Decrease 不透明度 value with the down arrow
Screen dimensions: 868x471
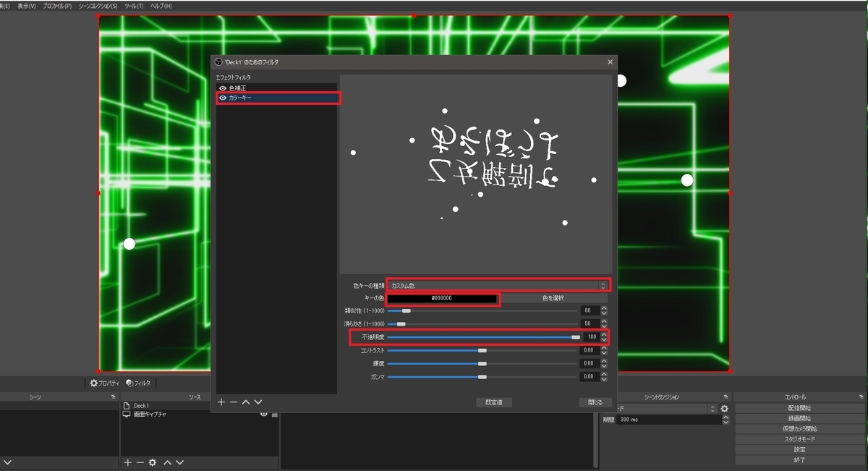(604, 339)
